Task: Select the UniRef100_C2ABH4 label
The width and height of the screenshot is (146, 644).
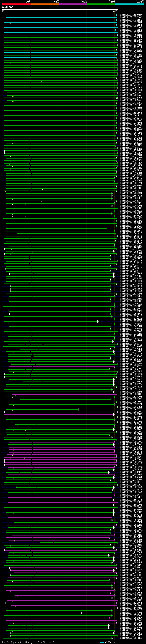Action: pos(131,435)
